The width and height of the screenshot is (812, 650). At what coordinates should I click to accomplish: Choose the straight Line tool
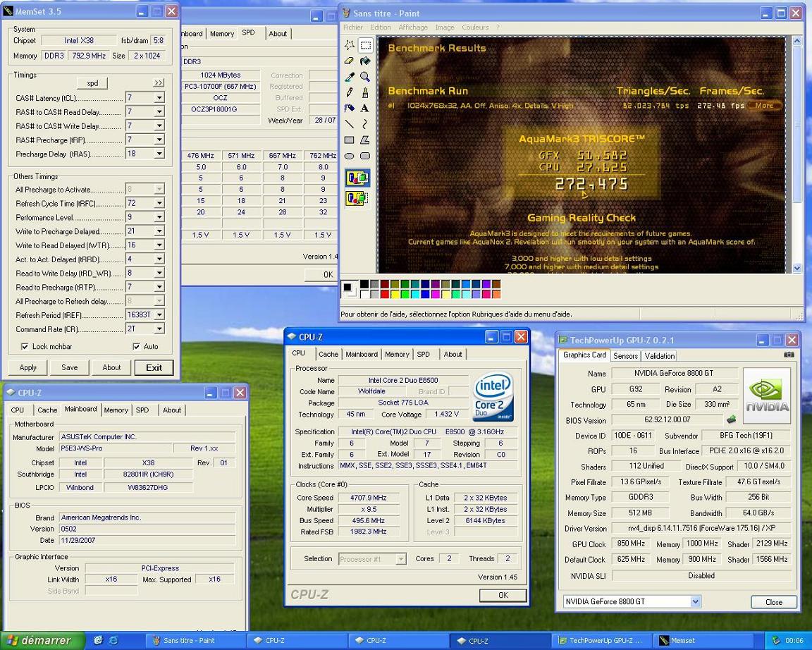pyautogui.click(x=350, y=124)
